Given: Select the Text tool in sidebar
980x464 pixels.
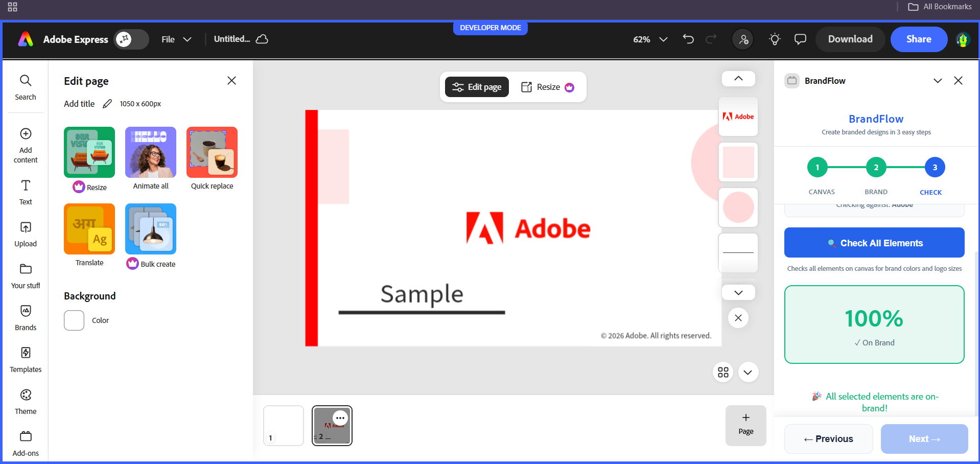Looking at the screenshot, I should coord(26,192).
